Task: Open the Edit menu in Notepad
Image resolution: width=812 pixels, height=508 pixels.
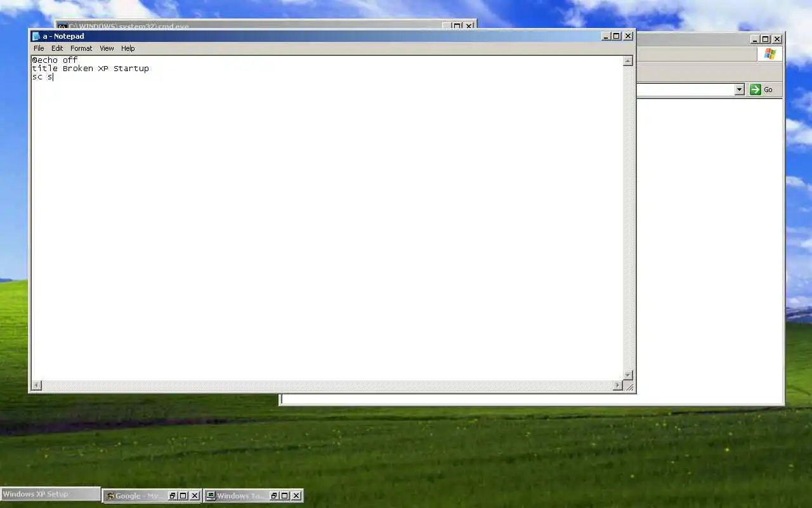Action: point(57,48)
